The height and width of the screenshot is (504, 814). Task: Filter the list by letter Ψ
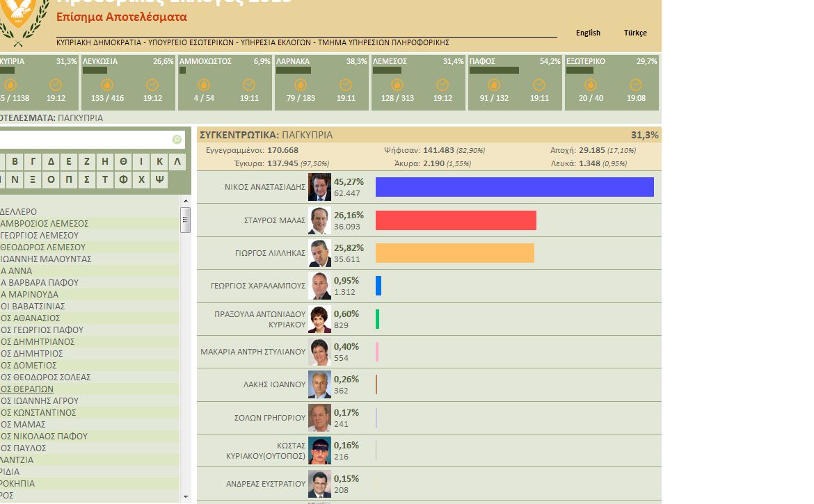coord(160,179)
